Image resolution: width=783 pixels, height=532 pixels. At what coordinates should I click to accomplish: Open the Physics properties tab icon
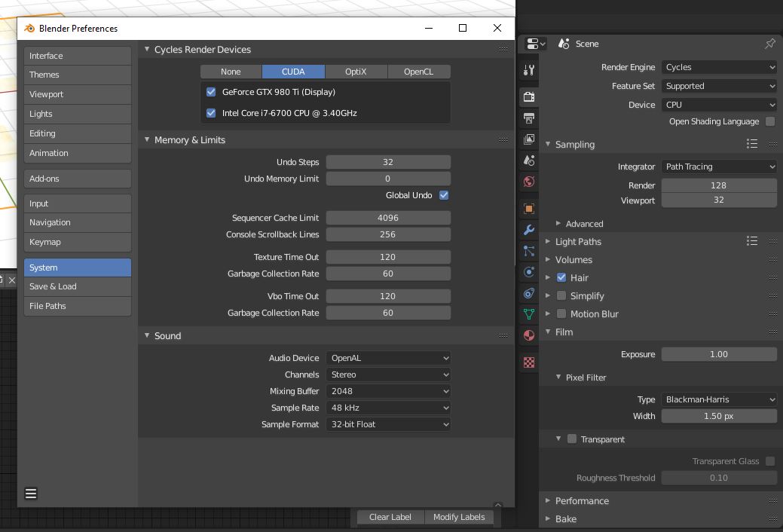(x=529, y=272)
